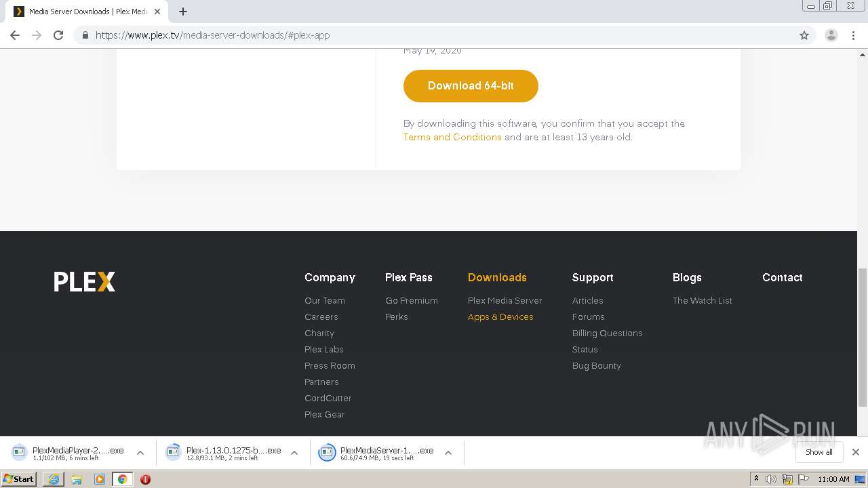Open Support footer heading

tap(593, 277)
